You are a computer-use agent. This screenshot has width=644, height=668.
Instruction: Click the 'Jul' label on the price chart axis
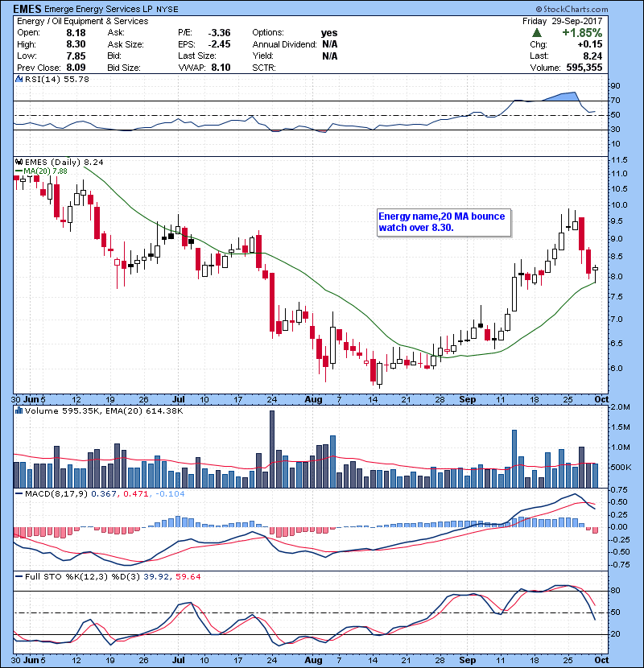(178, 400)
